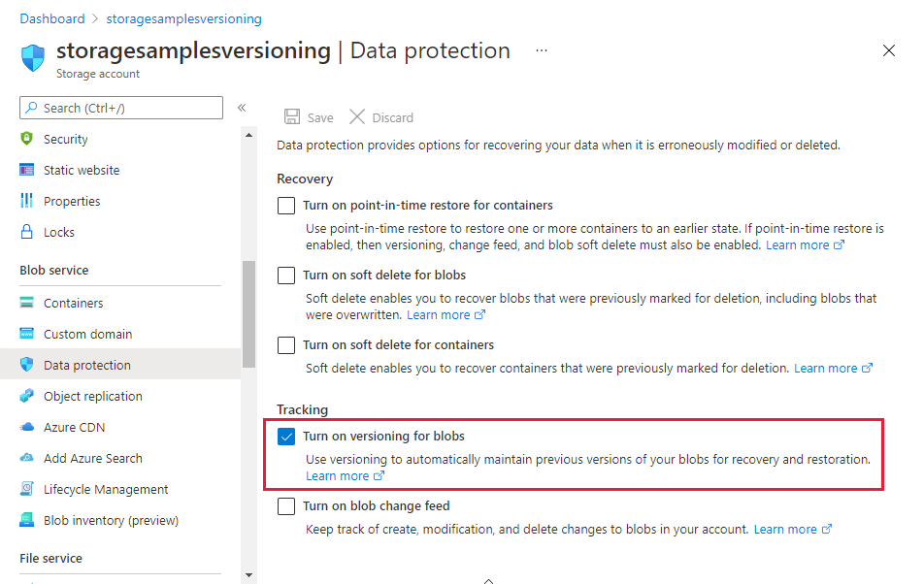Click the Lifecycle Management icon
Screen dimensions: 924x584
tap(26, 489)
